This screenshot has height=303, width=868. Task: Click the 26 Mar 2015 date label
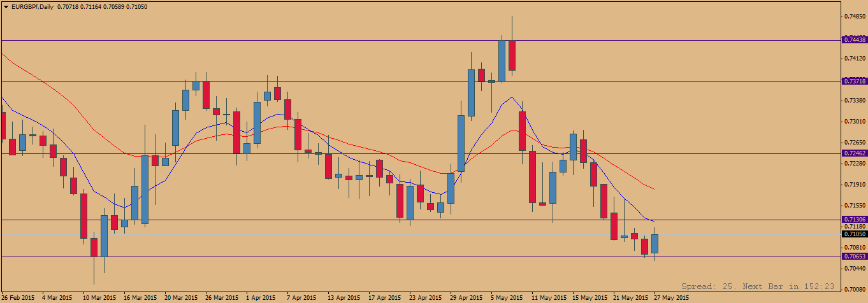click(222, 297)
